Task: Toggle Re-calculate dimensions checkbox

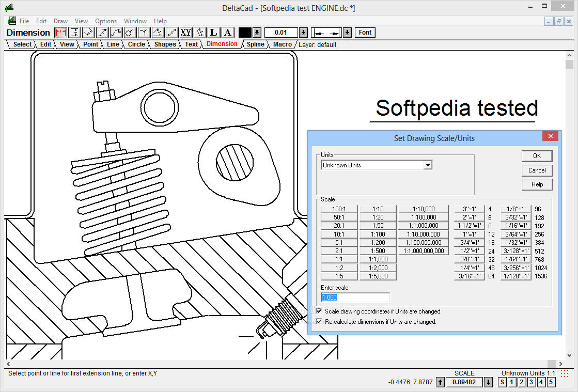Action: tap(319, 322)
